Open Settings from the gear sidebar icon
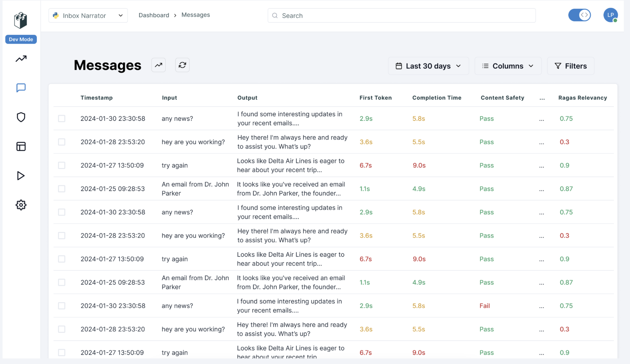Screen dimensions: 630x364 21,205
